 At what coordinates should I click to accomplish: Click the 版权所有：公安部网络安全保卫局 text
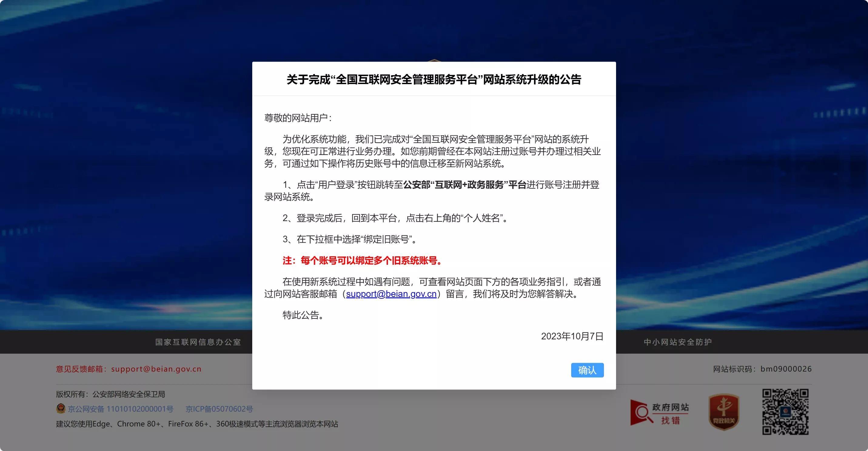click(111, 394)
